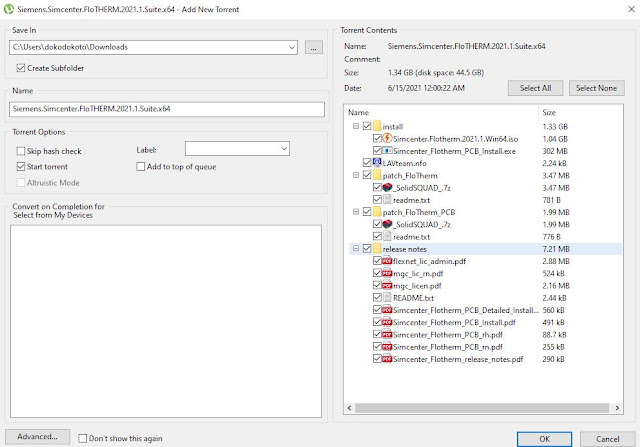Click the release notes folder icon

coord(377,249)
